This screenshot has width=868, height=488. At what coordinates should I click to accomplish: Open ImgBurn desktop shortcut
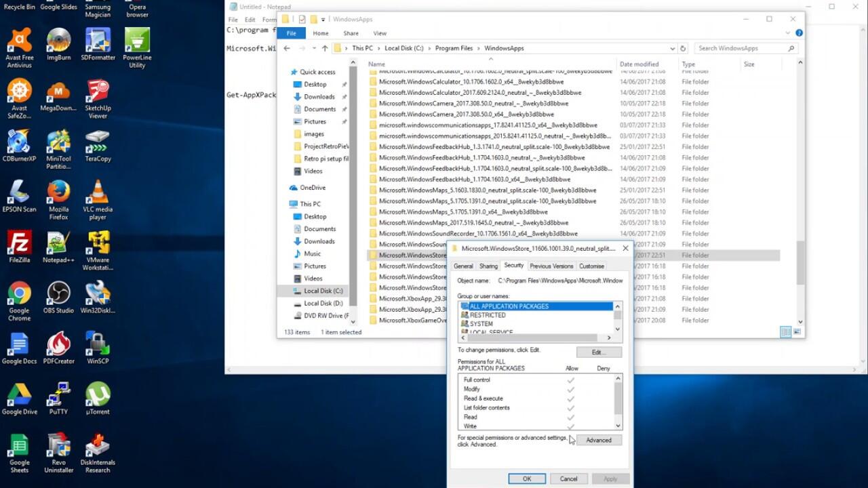click(58, 45)
